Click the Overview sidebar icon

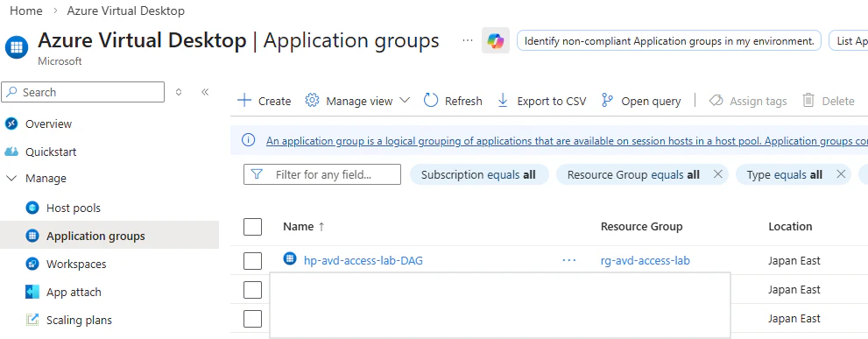(11, 124)
